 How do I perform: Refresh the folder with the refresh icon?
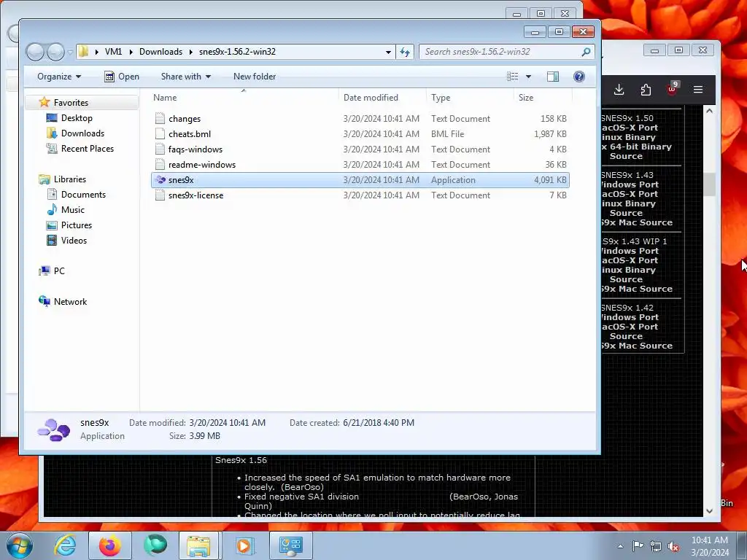pos(405,52)
